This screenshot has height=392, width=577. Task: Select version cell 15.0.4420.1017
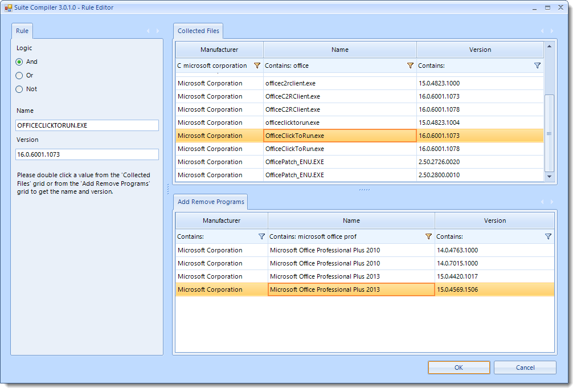click(495, 276)
